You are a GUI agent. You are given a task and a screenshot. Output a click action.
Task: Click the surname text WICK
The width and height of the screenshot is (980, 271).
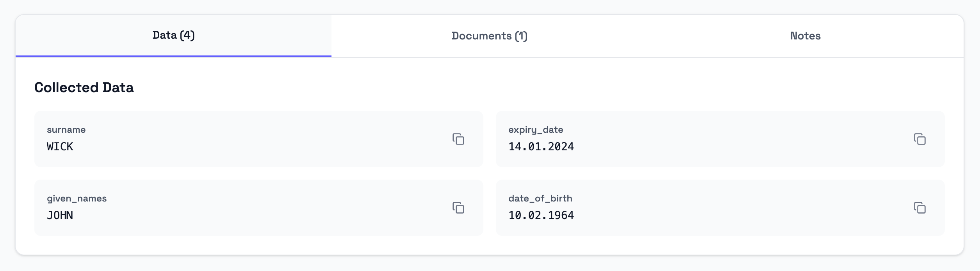60,147
